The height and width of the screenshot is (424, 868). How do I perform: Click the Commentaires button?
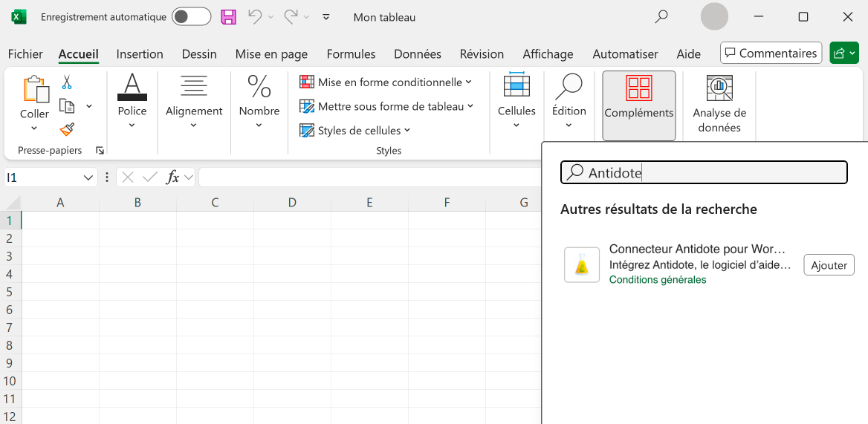click(x=771, y=53)
